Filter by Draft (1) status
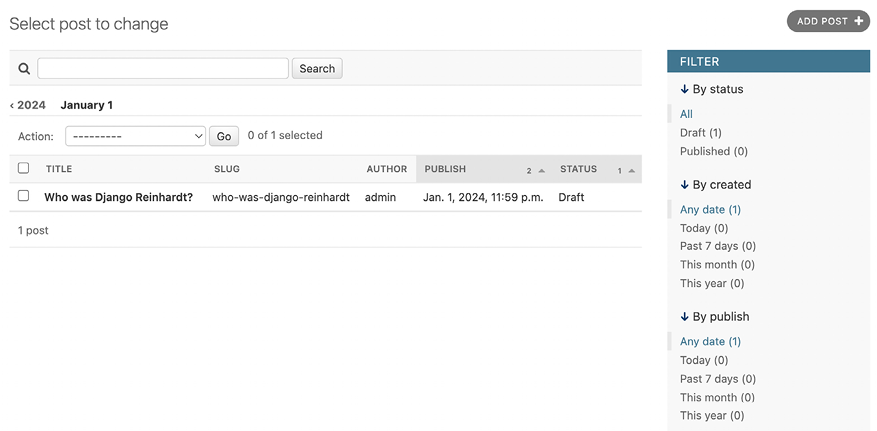 701,132
